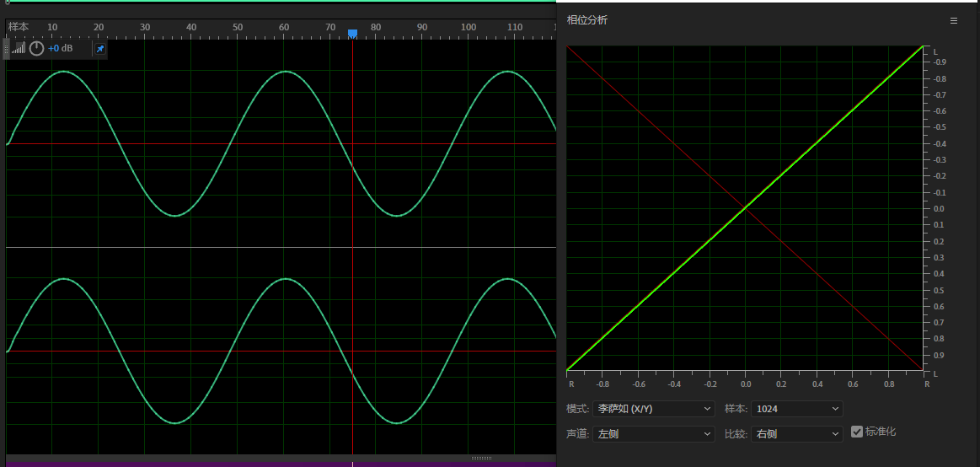
Task: Pin the HUD with the pushpin icon
Action: point(99,49)
